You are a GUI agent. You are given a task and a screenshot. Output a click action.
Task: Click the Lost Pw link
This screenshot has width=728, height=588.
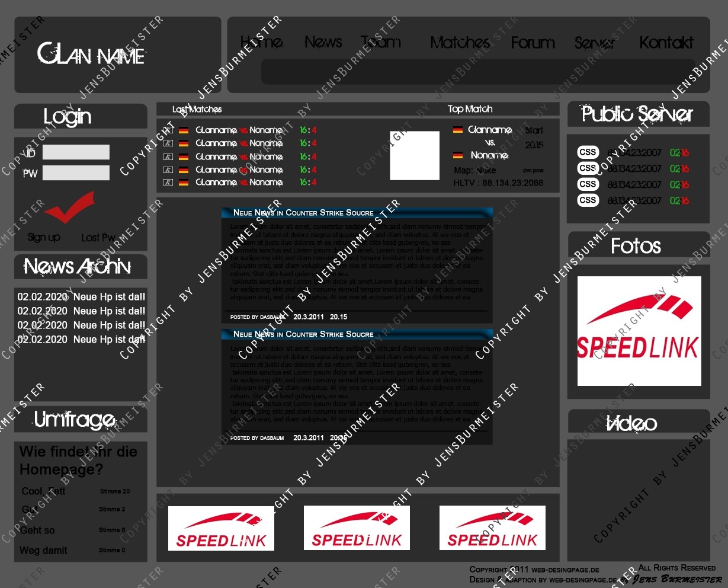click(98, 237)
